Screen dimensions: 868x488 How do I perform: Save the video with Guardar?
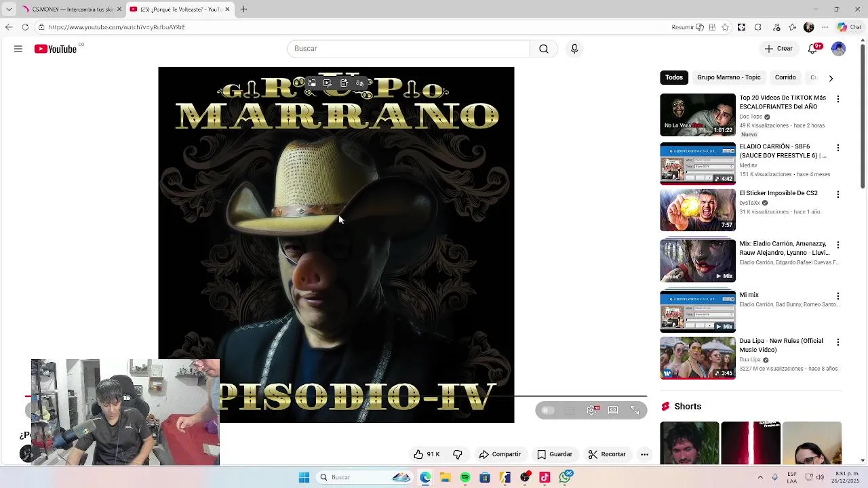coord(555,454)
